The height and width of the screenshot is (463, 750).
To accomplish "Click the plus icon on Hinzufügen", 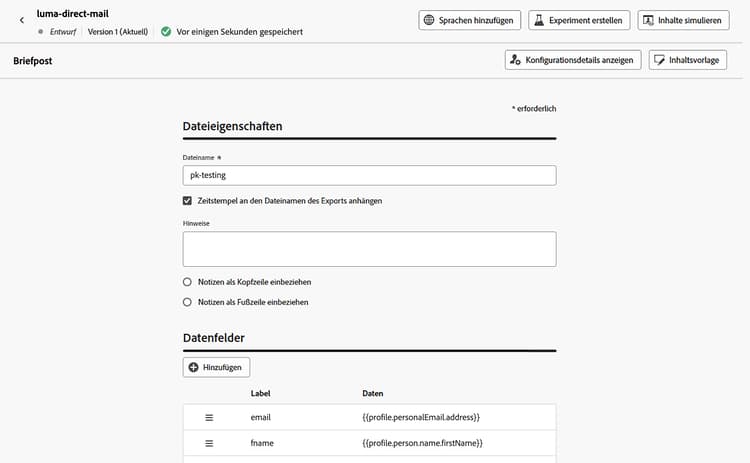I will tap(194, 368).
